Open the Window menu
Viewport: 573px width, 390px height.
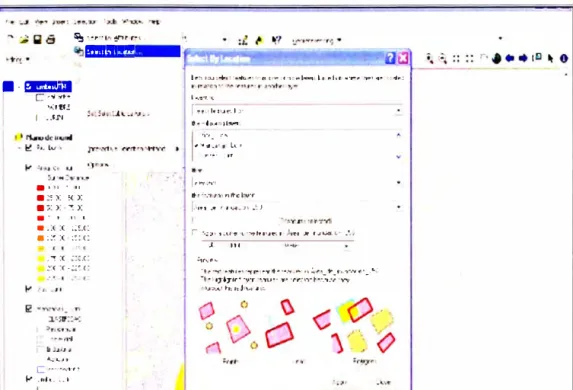(x=132, y=22)
